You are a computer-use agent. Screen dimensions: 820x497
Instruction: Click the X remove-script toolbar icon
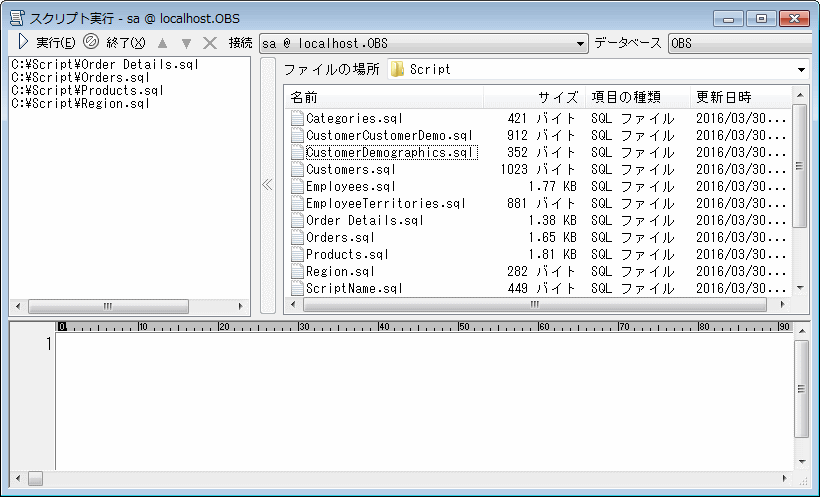coord(210,43)
